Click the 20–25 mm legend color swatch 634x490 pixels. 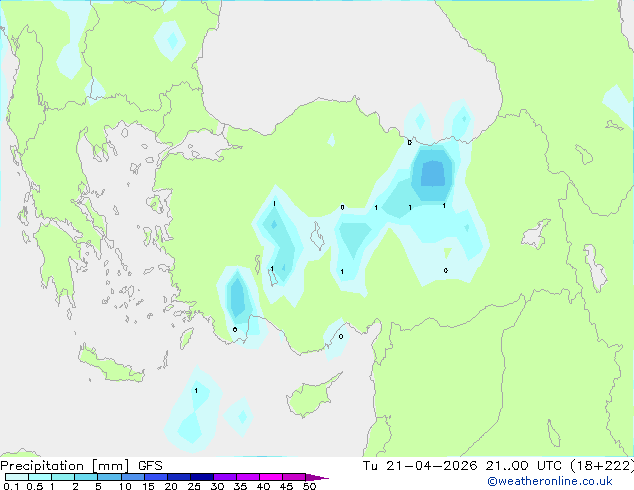click(x=178, y=477)
